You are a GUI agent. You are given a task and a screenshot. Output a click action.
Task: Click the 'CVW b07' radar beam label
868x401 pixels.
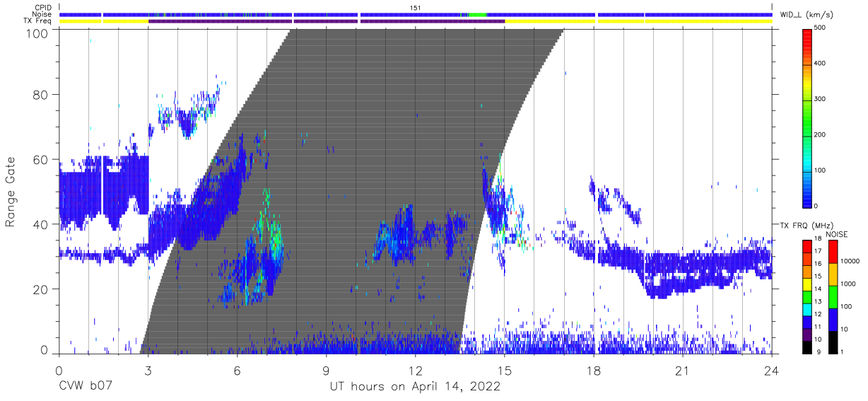(85, 387)
